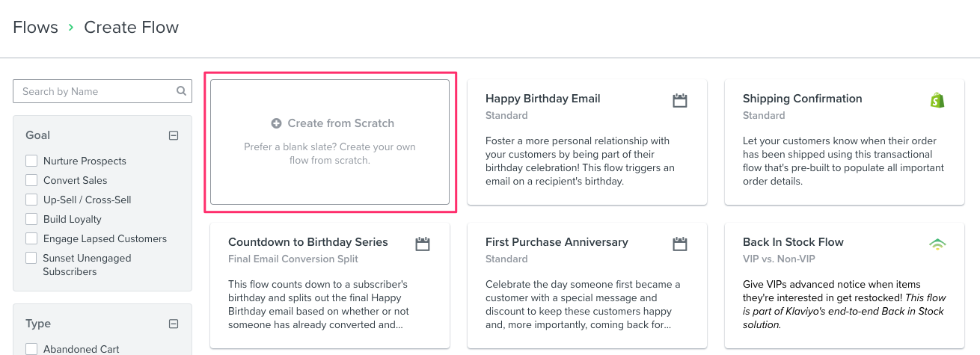Check the Convert Sales goal filter
This screenshot has height=355, width=980.
click(31, 180)
